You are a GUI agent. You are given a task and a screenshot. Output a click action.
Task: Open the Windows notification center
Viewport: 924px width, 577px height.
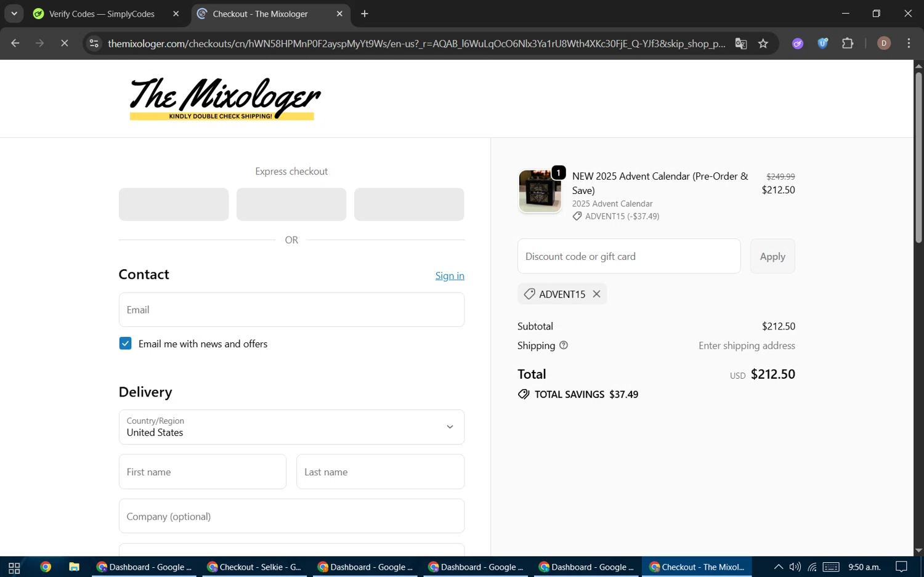click(901, 567)
